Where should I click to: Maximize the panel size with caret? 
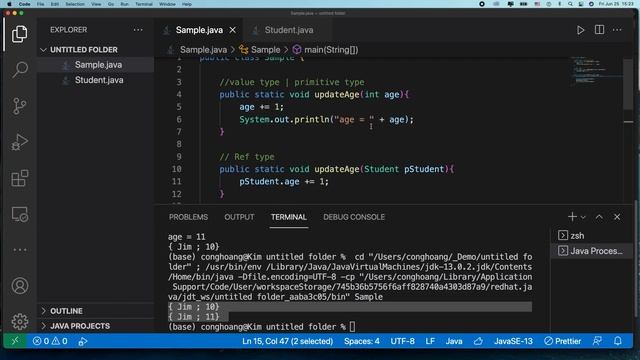(x=599, y=217)
